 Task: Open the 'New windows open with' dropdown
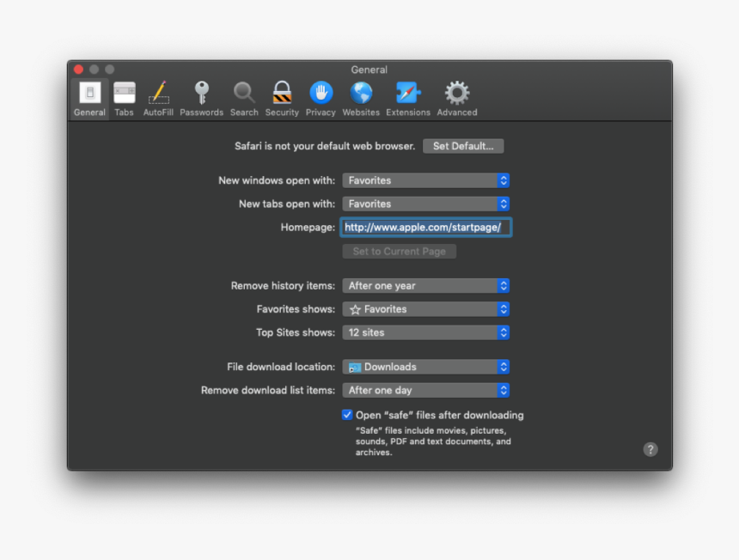pyautogui.click(x=425, y=180)
